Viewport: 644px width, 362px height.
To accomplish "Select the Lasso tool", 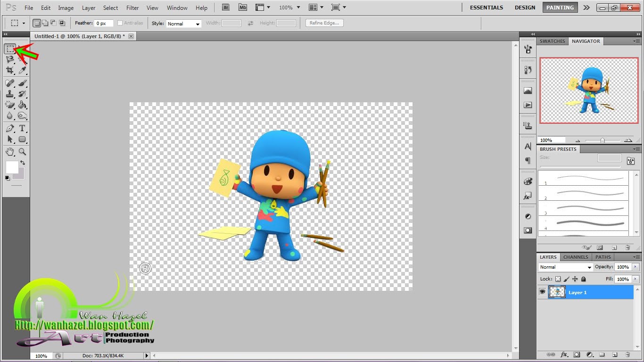I will (10, 59).
